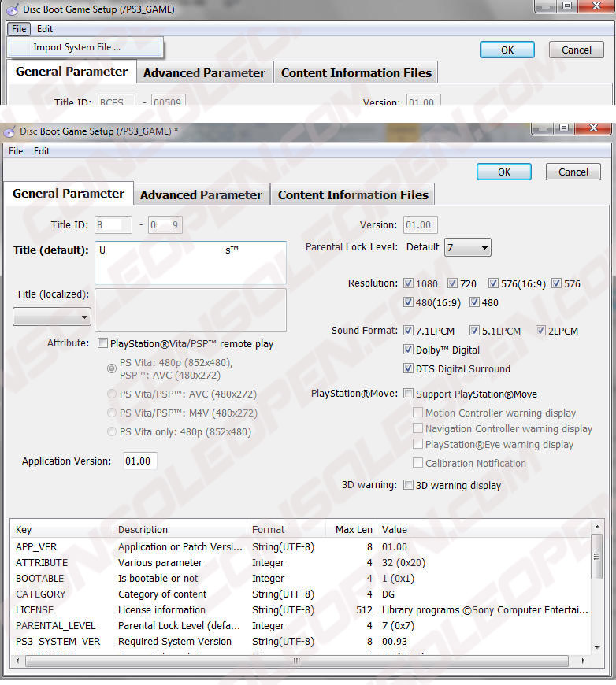Open File menu in upper window
Viewport: 616px width, 685px height.
(x=19, y=29)
